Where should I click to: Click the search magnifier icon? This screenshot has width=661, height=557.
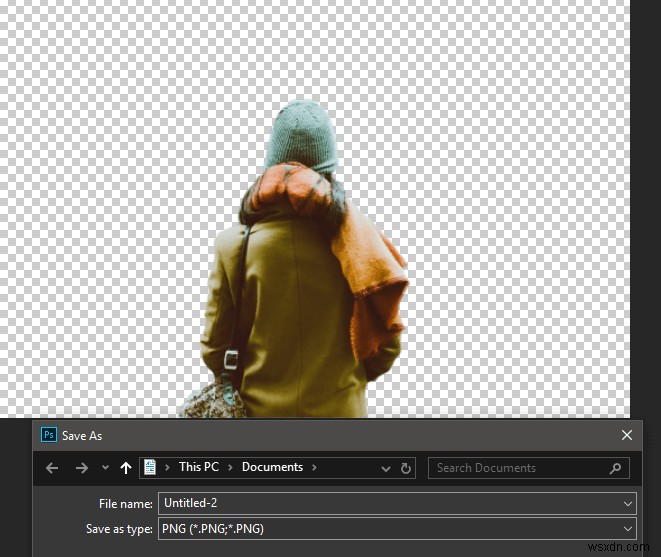(x=615, y=468)
